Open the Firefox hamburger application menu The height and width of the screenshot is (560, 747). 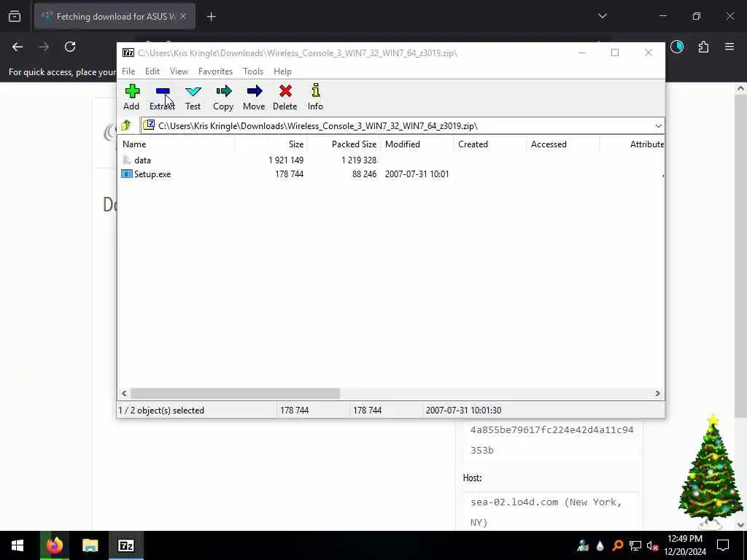(729, 47)
